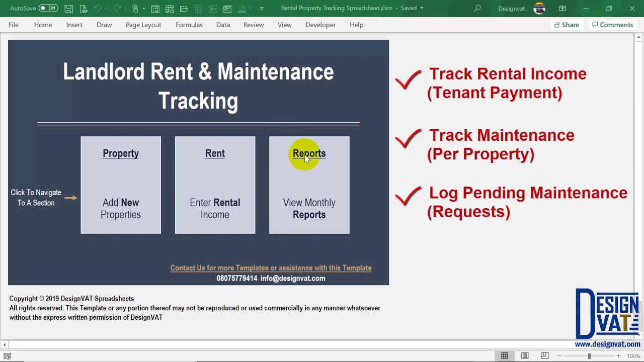Open the Undo history dropdown arrow

106,9
